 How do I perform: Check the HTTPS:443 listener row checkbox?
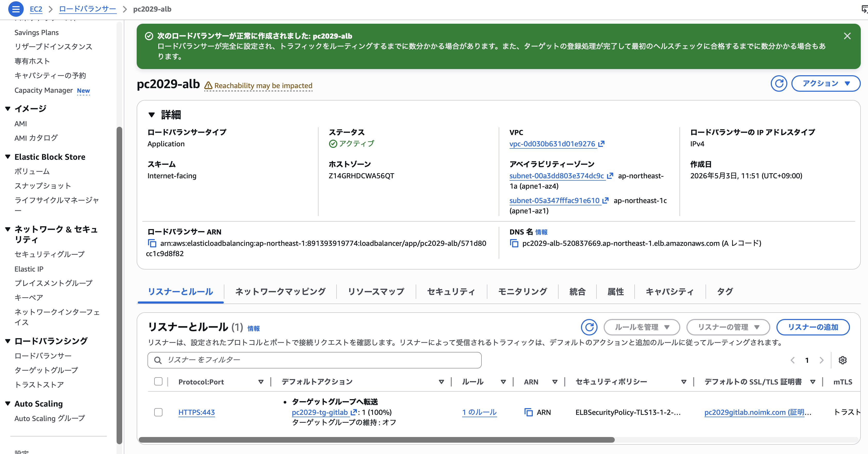click(158, 412)
